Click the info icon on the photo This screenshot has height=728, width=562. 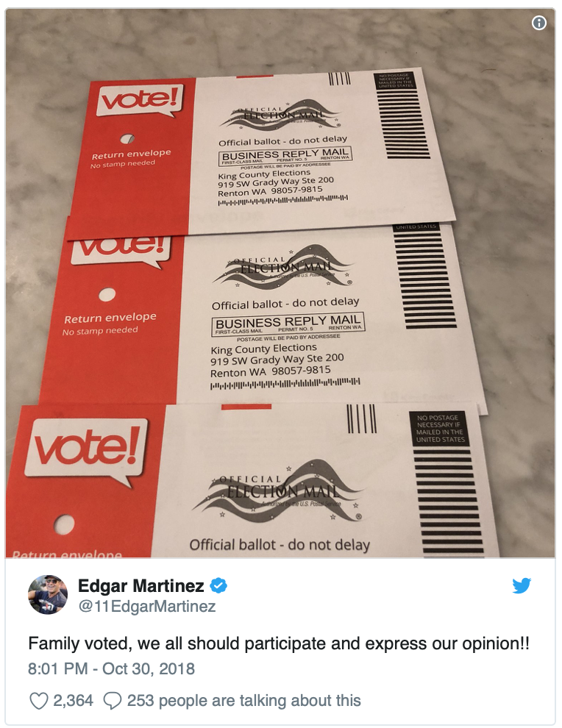coord(538,23)
